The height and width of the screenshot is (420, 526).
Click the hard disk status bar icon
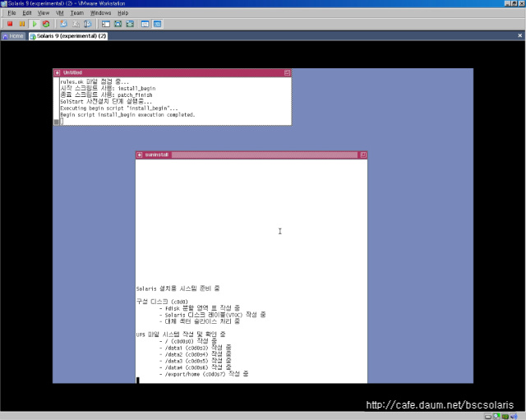tap(488, 417)
